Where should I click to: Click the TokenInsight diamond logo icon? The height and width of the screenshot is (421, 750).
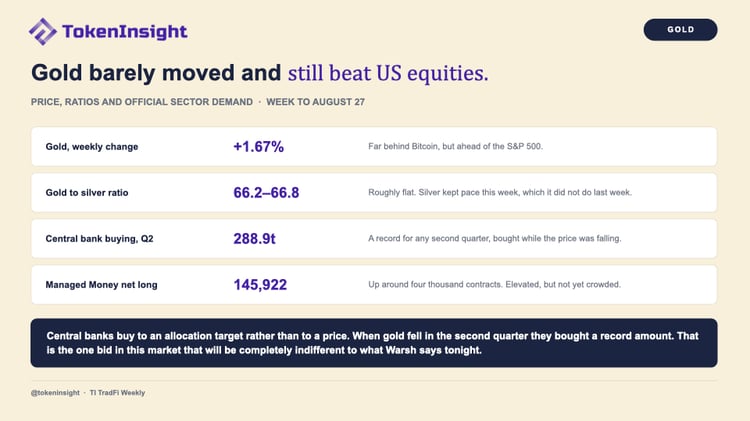tap(43, 32)
